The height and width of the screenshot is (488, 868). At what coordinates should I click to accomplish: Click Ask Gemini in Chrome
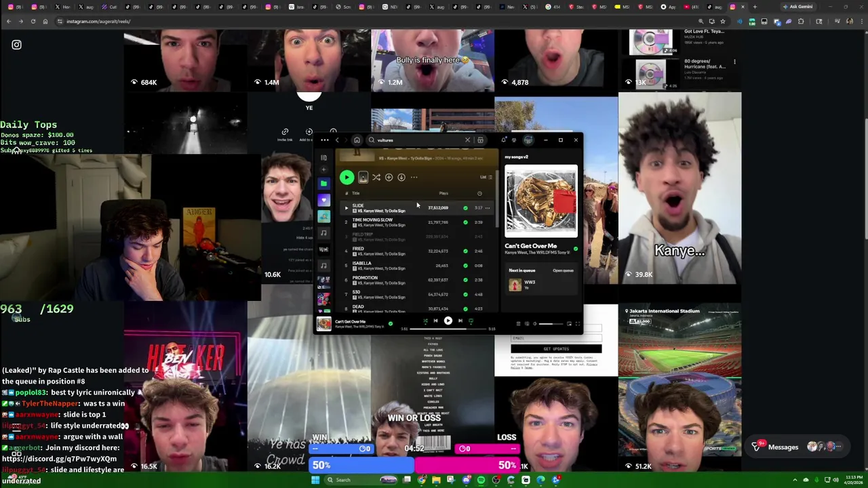[x=797, y=7]
